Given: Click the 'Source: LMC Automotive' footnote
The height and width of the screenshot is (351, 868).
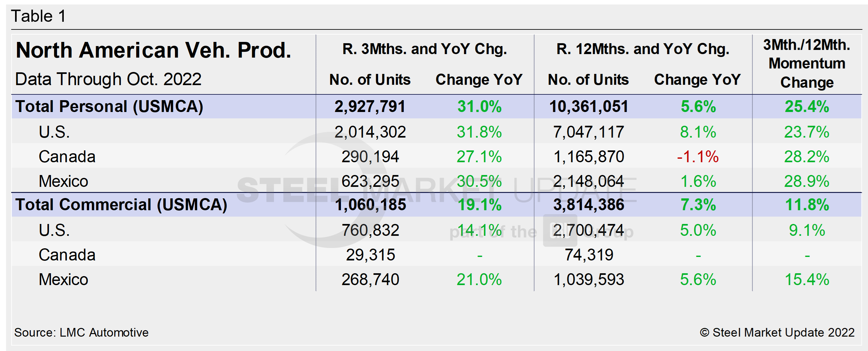Looking at the screenshot, I should (81, 332).
